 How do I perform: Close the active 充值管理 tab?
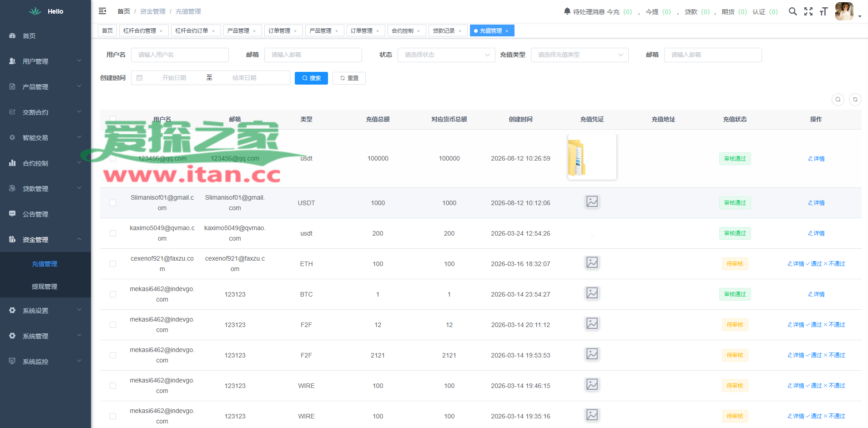(x=507, y=31)
